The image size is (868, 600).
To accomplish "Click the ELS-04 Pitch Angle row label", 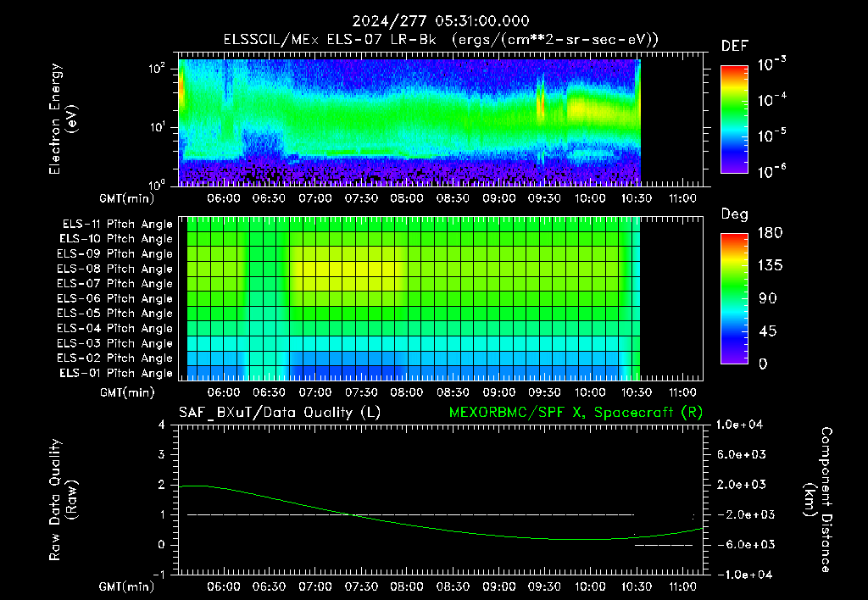I will (115, 329).
